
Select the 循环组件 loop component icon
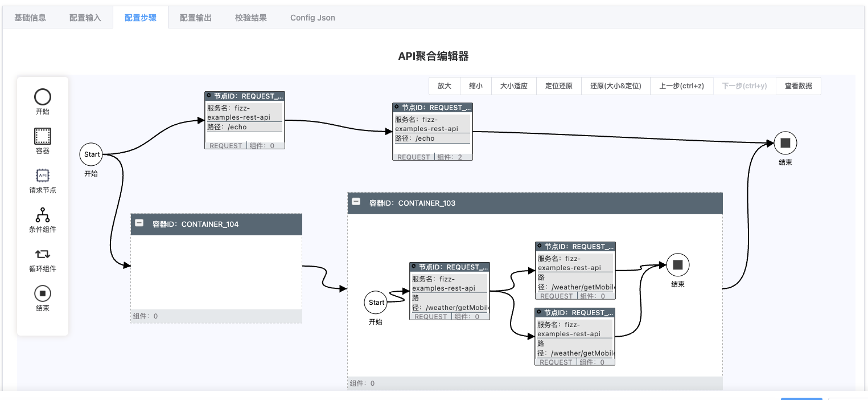click(43, 254)
